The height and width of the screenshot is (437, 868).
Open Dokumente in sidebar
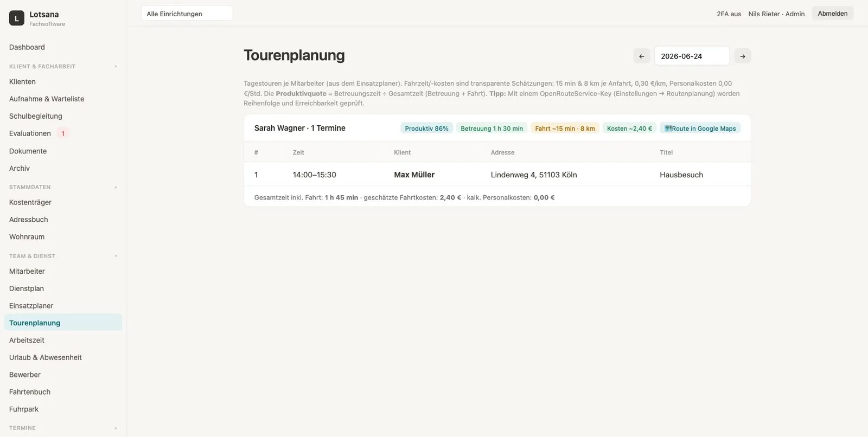click(x=63, y=151)
